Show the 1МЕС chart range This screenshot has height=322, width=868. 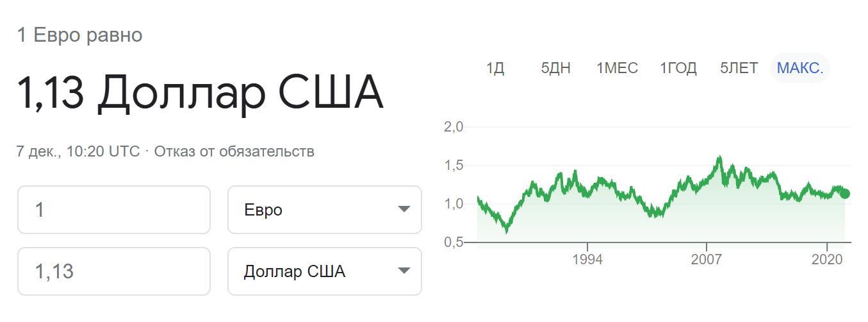point(617,68)
